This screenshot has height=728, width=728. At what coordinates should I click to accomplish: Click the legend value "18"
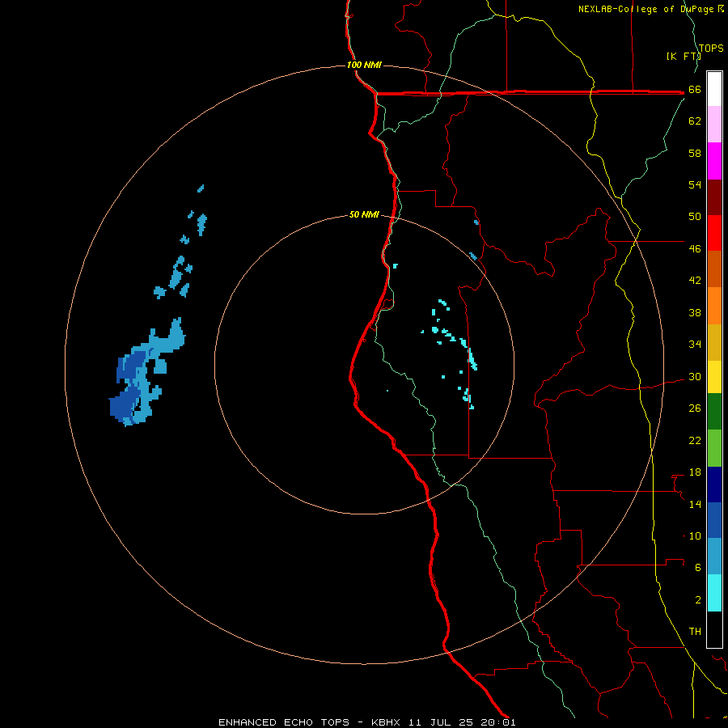point(695,472)
